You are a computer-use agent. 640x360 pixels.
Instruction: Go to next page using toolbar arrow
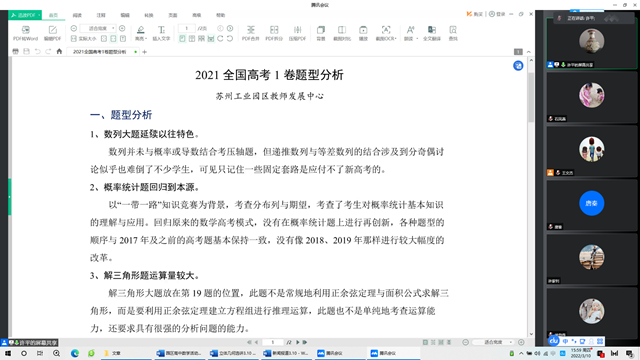point(230,29)
